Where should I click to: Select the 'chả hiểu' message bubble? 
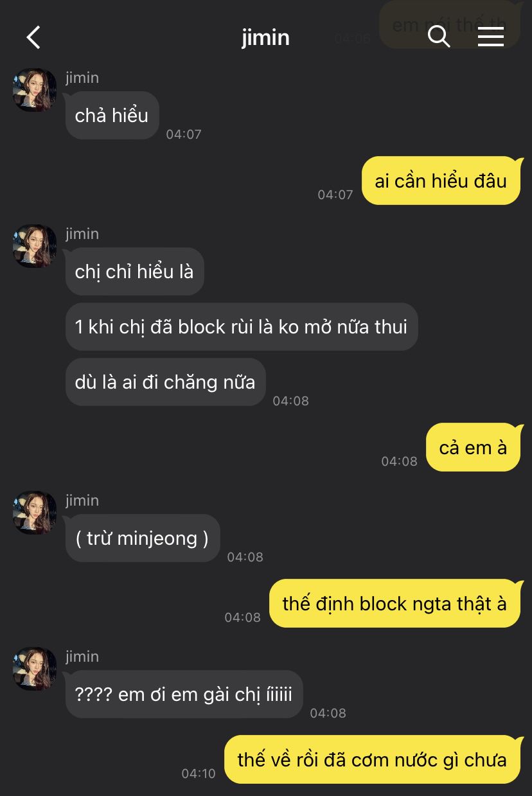(112, 116)
